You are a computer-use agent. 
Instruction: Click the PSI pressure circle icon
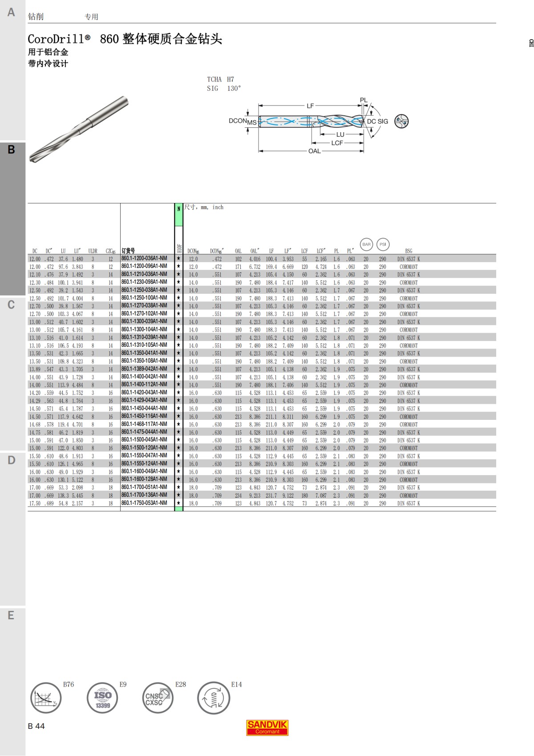pyautogui.click(x=383, y=244)
